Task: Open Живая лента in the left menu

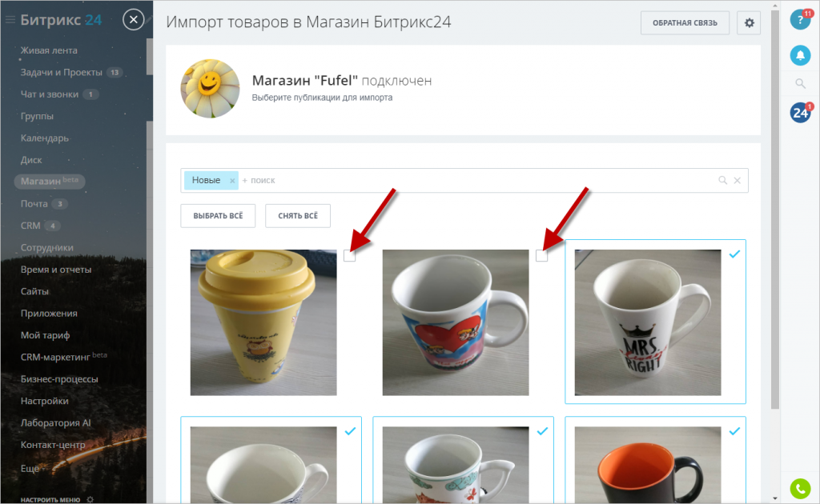Action: (49, 50)
